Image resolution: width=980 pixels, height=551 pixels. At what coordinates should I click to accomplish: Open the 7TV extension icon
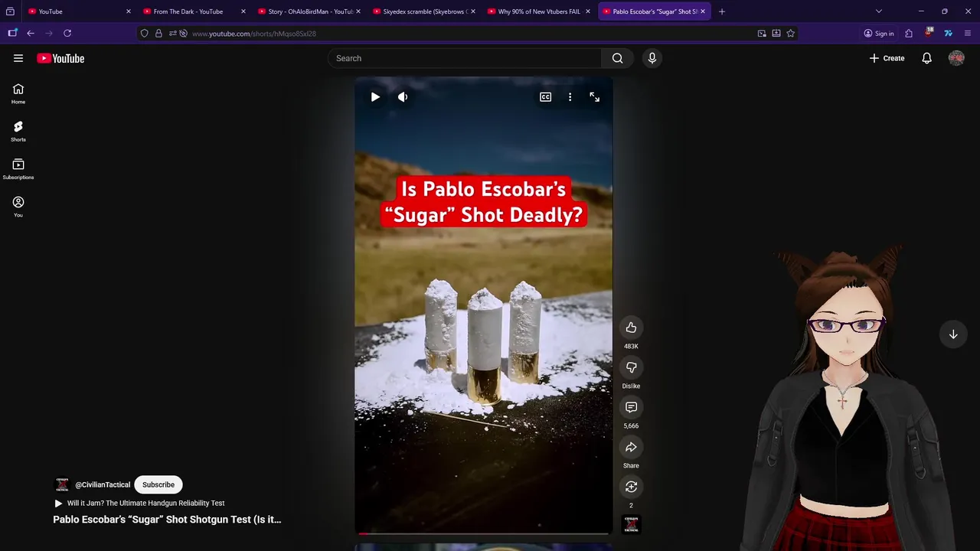click(948, 34)
